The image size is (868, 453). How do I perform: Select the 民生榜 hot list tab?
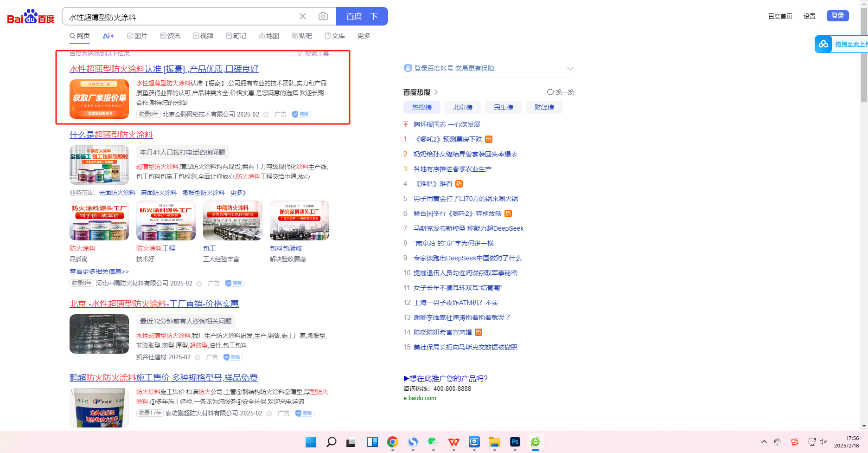click(x=504, y=107)
